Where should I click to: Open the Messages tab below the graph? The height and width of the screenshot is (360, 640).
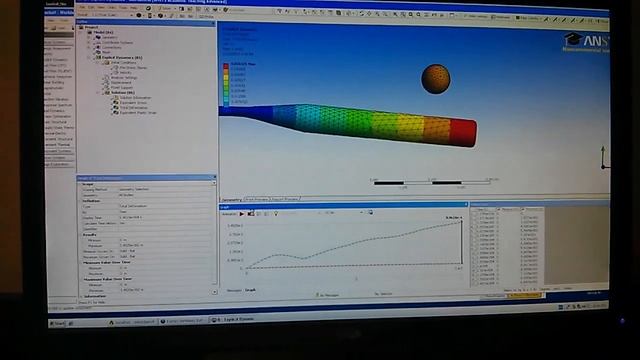[x=234, y=290]
